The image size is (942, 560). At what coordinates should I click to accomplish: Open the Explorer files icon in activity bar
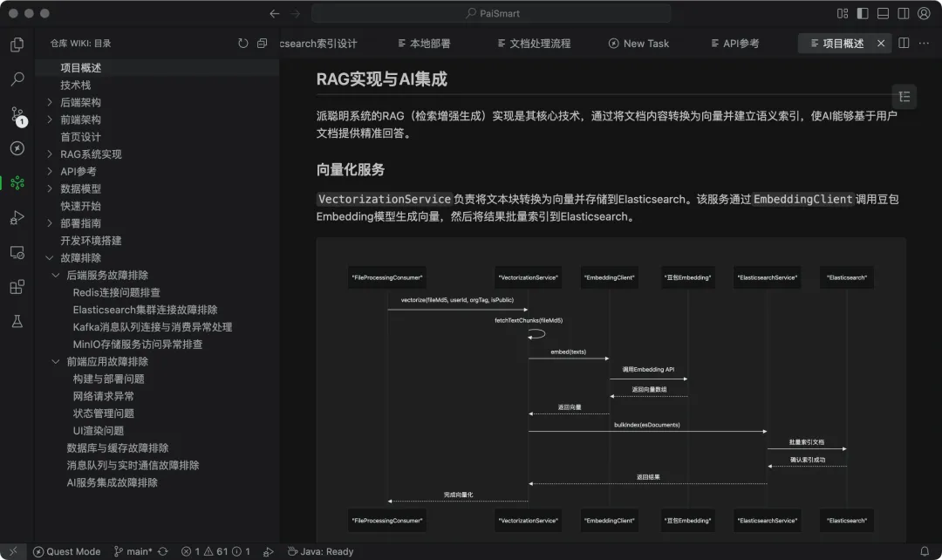coord(17,44)
